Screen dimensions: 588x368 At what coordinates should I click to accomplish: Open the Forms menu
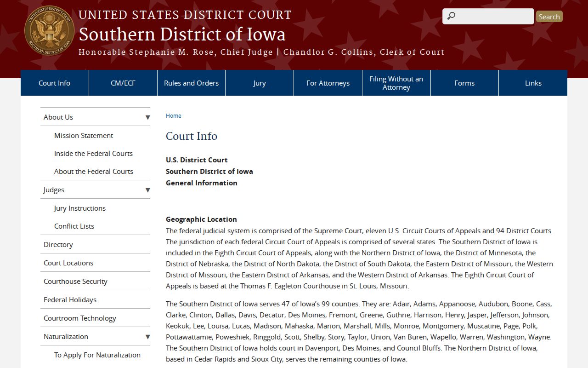464,83
